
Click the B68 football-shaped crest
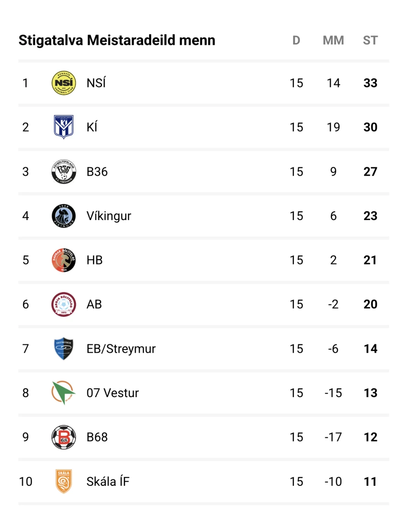[x=64, y=437]
